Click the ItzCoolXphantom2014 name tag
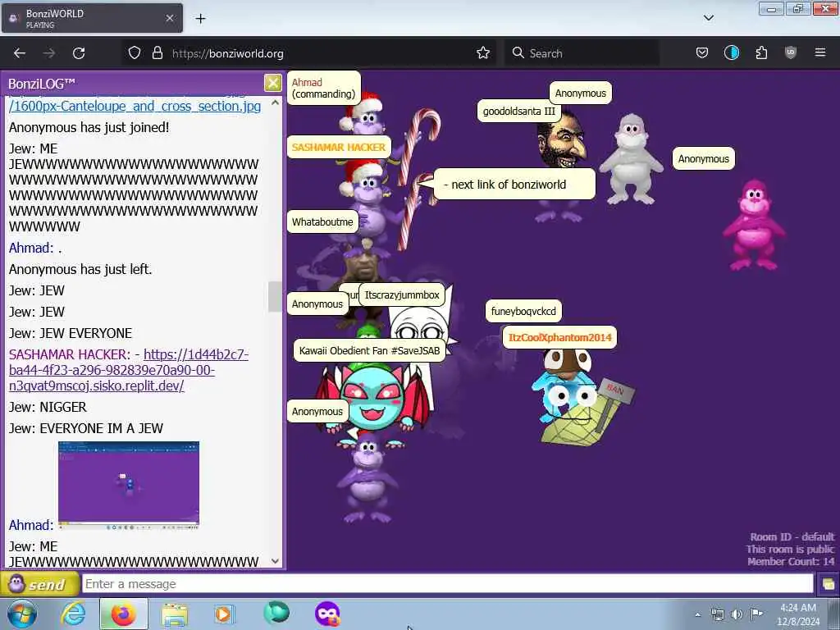840x630 pixels. click(559, 337)
